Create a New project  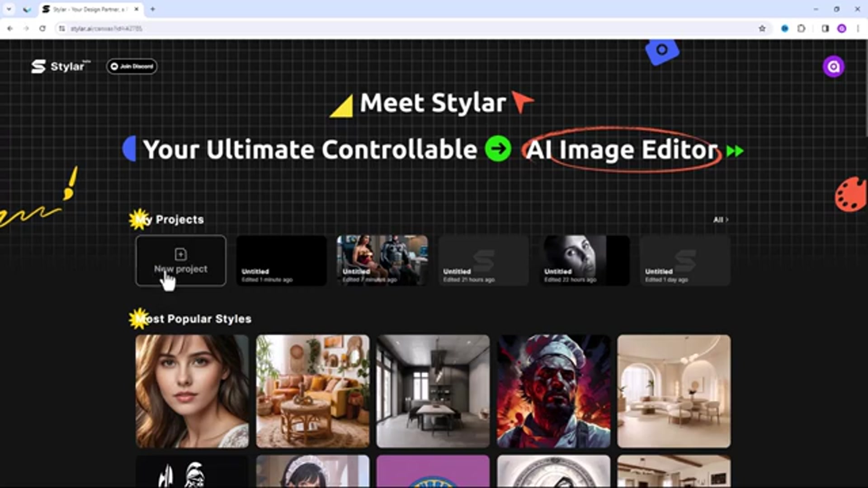[x=181, y=260]
